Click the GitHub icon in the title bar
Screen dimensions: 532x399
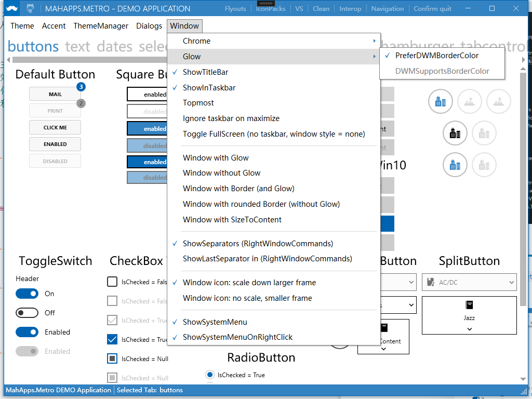[30, 8]
